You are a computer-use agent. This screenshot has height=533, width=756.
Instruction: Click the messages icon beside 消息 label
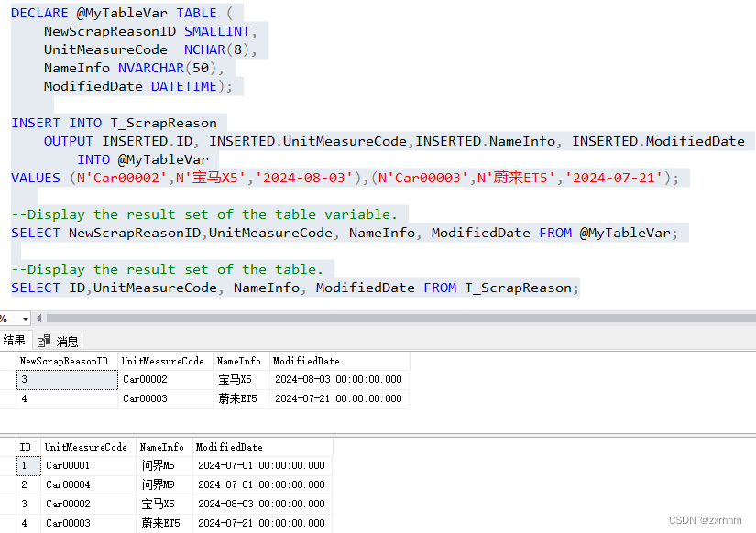click(44, 340)
